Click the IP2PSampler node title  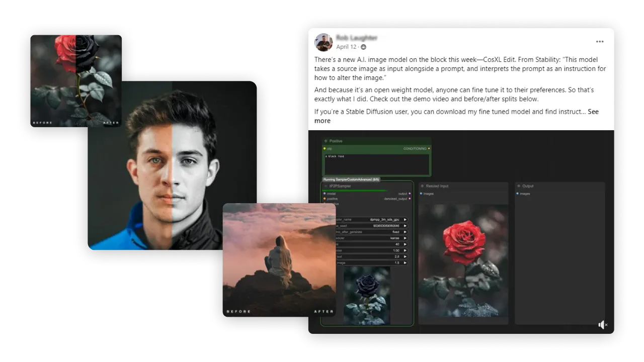click(340, 186)
